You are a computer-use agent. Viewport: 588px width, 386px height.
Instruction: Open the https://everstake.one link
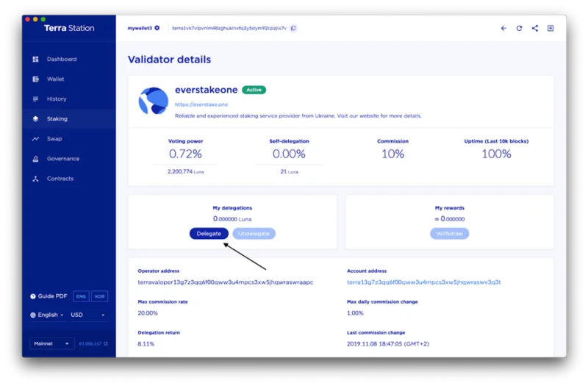pos(201,104)
